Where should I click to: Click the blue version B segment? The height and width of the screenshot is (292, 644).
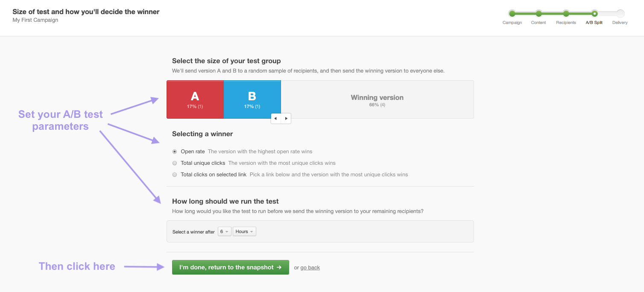pos(252,99)
